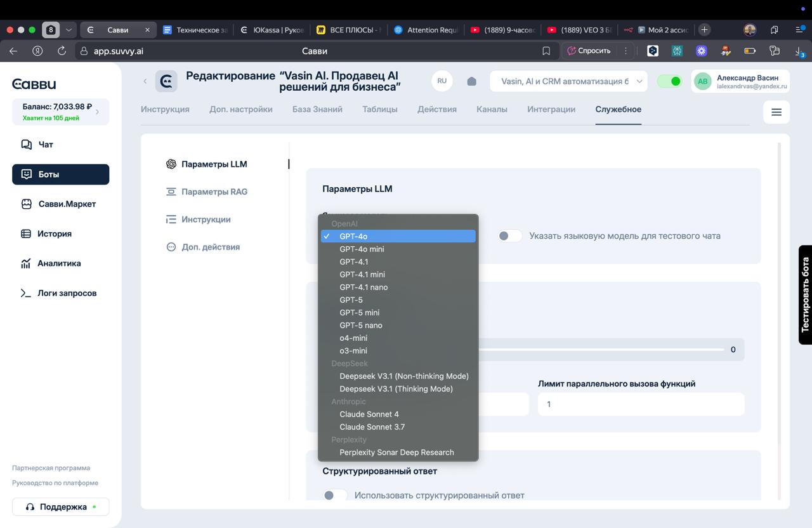
Task: Open the Vasin, AI и CRM project dropdown
Action: [x=568, y=81]
